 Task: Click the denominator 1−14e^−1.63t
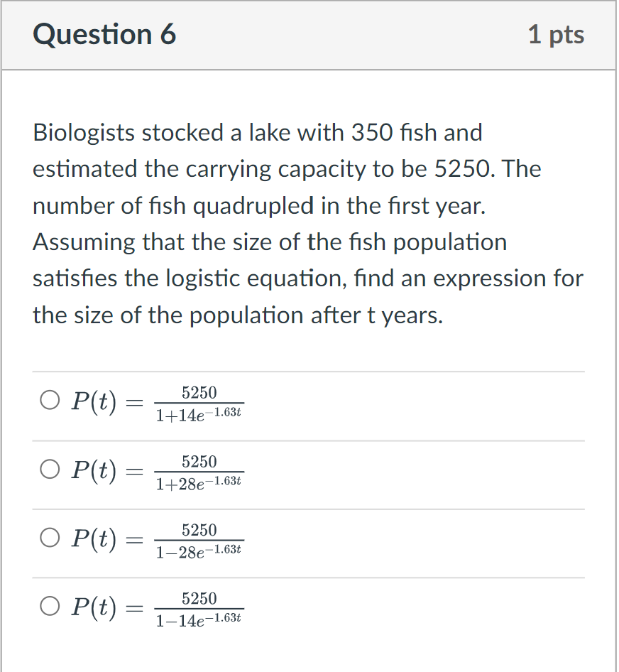click(199, 619)
